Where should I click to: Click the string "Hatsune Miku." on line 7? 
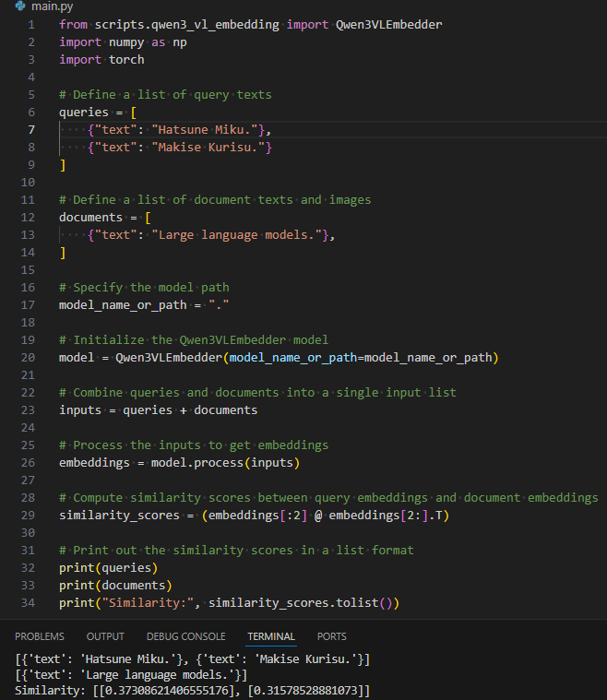(205, 130)
